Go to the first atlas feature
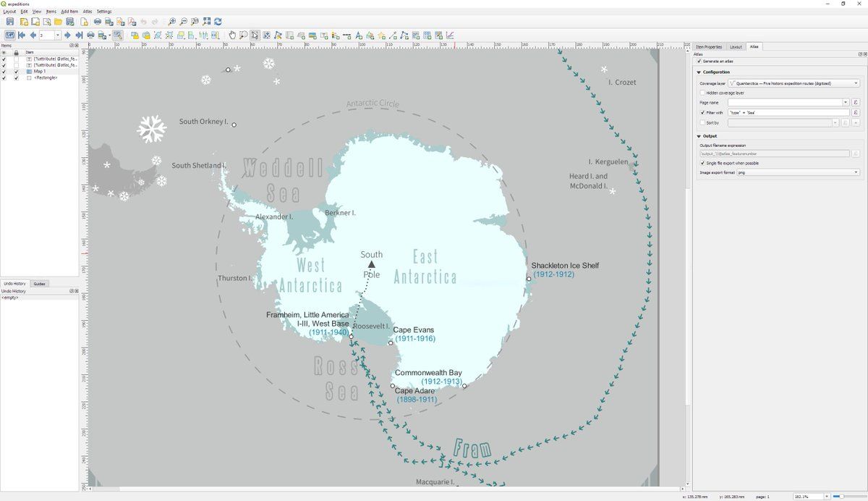The height and width of the screenshot is (501, 868). pyautogui.click(x=22, y=35)
